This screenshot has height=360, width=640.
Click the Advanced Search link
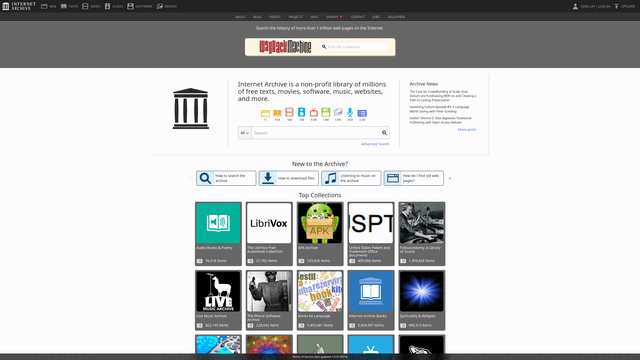click(375, 144)
